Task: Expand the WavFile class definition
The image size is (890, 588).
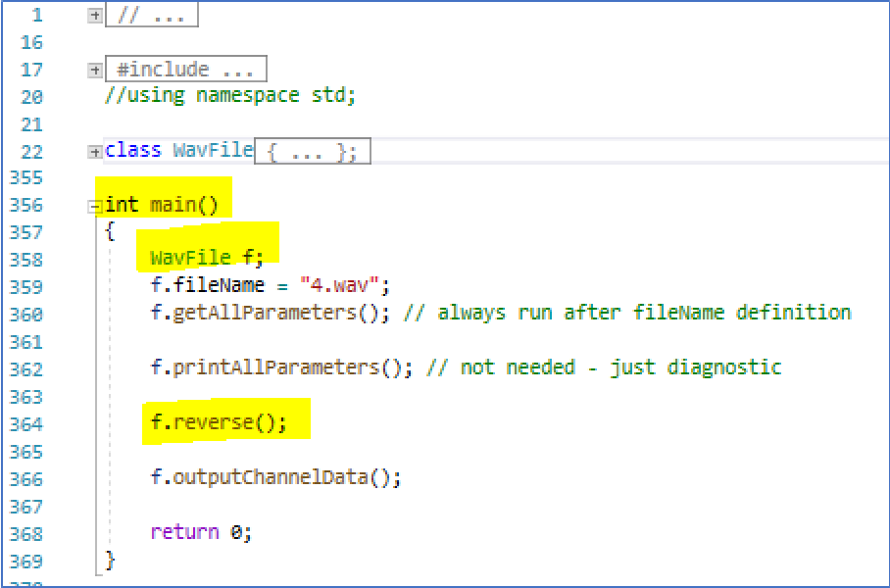Action: [94, 152]
